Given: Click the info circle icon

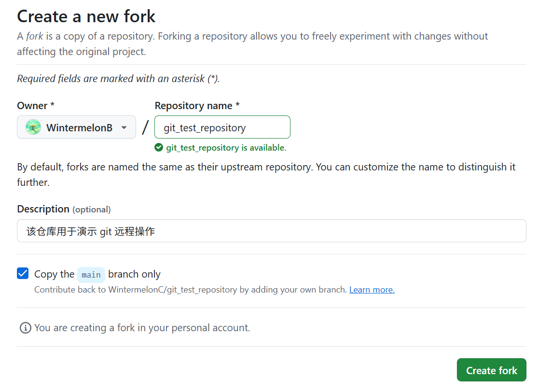Looking at the screenshot, I should point(25,328).
